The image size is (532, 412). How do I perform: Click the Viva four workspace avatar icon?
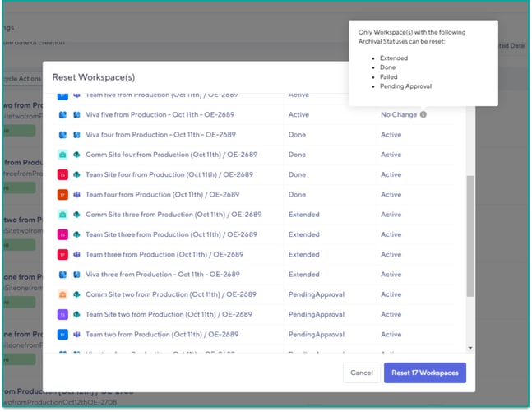pos(62,135)
